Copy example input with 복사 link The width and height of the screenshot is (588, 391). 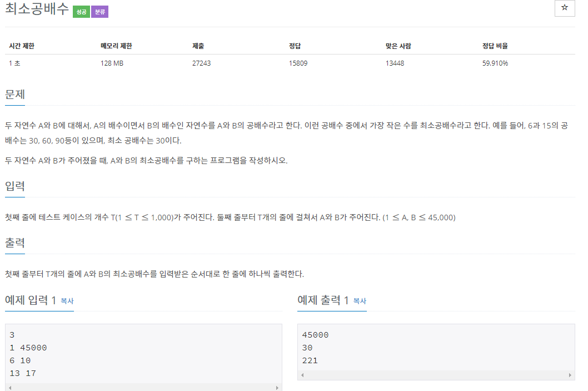[67, 301]
